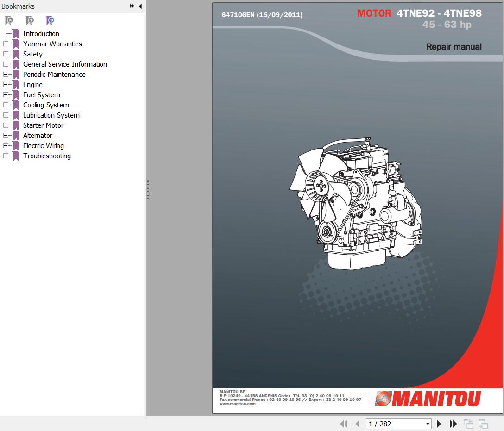Go to the next page

439,424
